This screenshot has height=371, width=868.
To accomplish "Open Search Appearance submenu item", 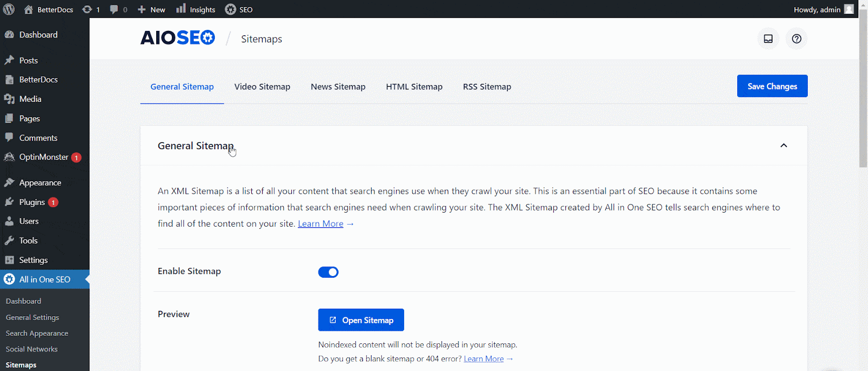I will click(x=37, y=333).
